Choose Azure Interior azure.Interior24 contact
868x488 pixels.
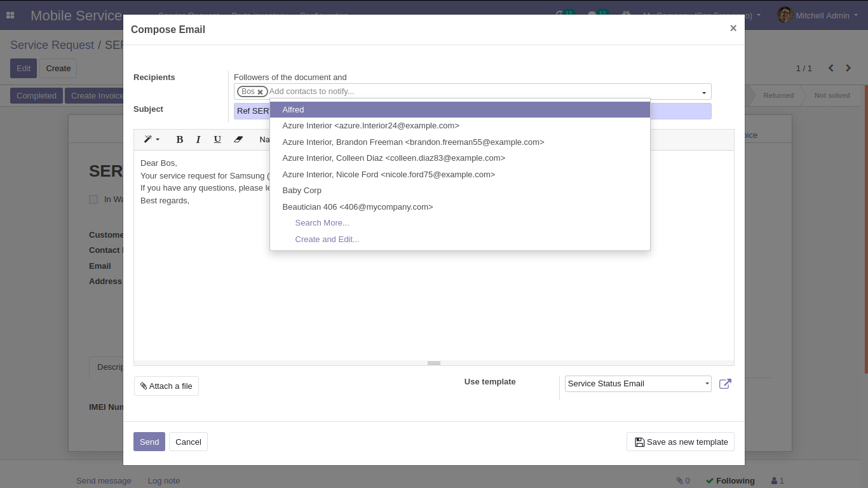(460, 126)
